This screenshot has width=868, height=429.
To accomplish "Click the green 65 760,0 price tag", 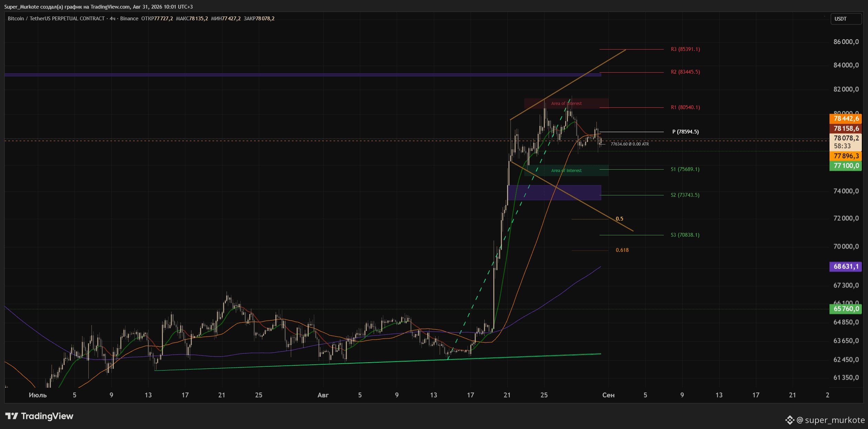I will 846,309.
